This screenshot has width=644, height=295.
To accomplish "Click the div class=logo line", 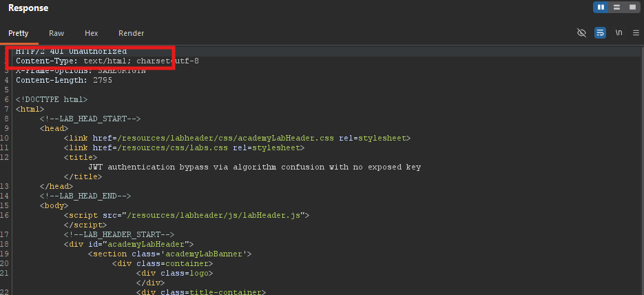I will coord(174,273).
